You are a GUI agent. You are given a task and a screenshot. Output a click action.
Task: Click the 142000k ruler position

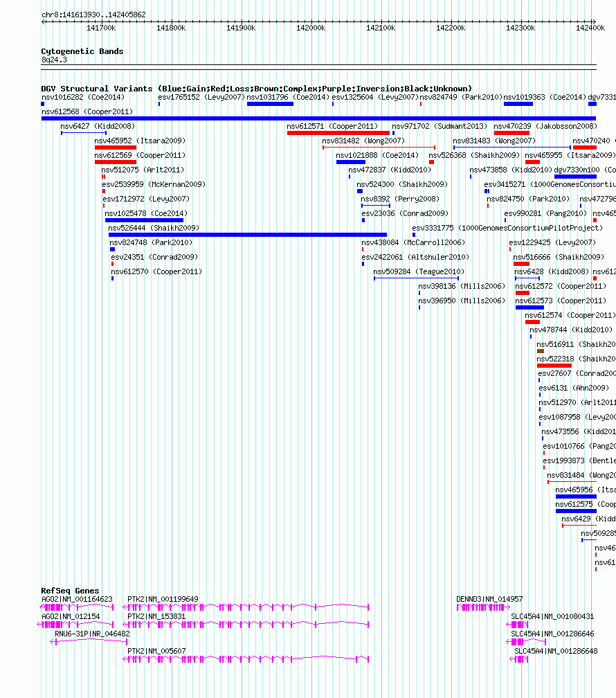pyautogui.click(x=311, y=28)
